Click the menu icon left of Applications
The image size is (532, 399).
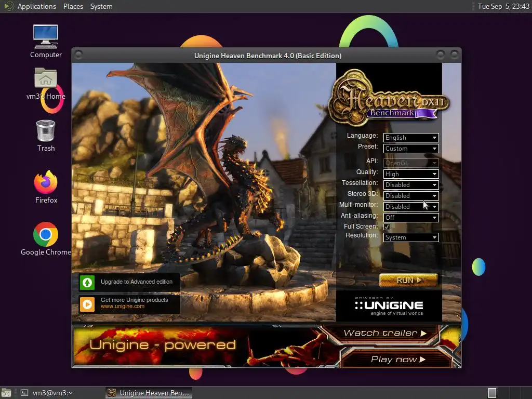click(8, 6)
